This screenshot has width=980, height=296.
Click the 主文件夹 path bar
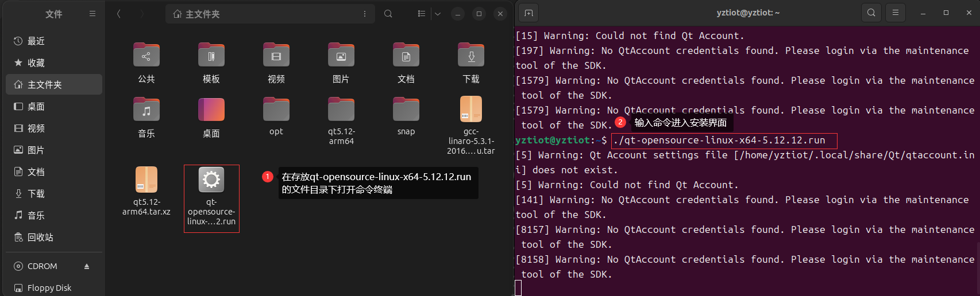click(x=270, y=14)
